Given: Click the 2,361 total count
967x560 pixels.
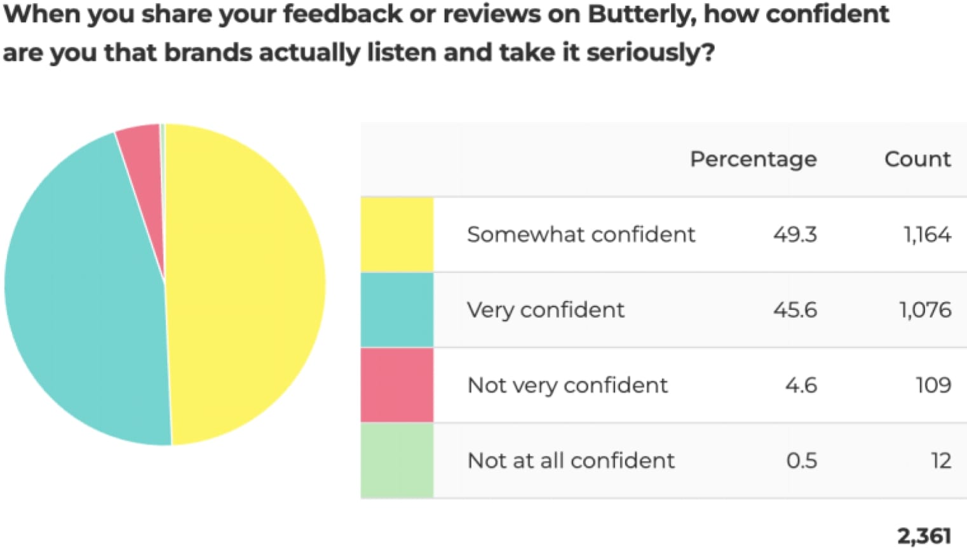Looking at the screenshot, I should (924, 537).
